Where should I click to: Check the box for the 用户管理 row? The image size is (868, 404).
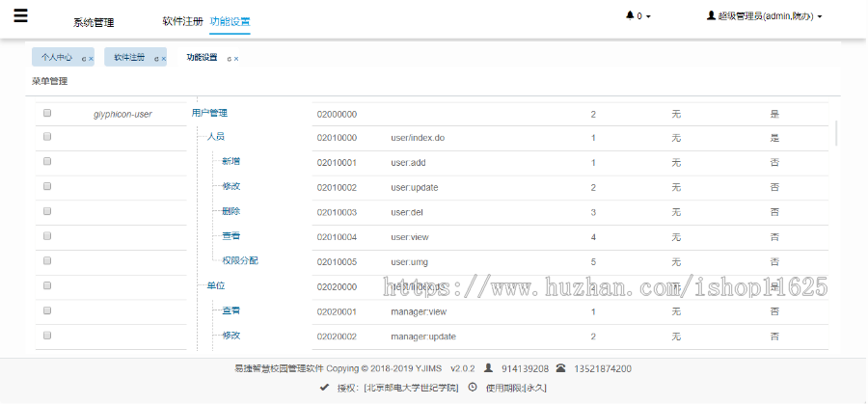47,113
